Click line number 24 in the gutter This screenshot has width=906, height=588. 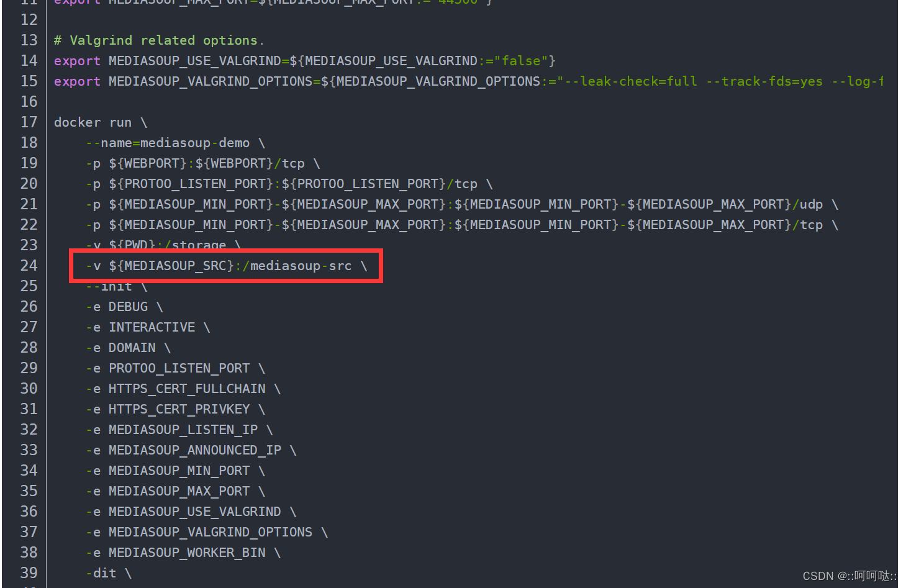pos(29,266)
